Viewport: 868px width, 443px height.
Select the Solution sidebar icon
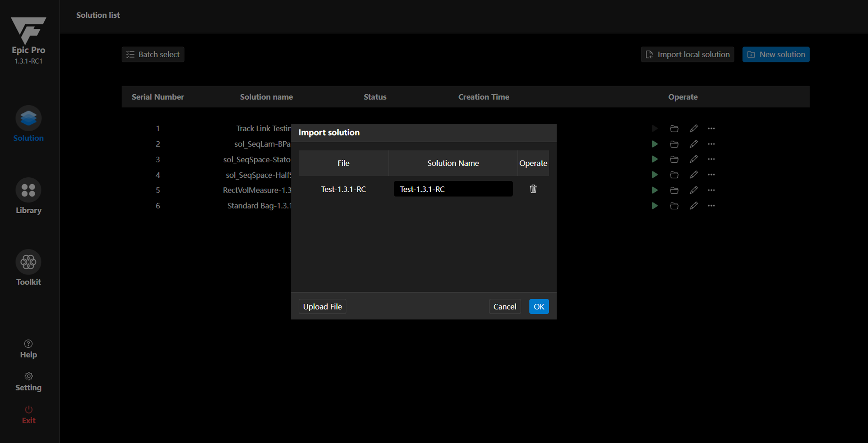28,118
